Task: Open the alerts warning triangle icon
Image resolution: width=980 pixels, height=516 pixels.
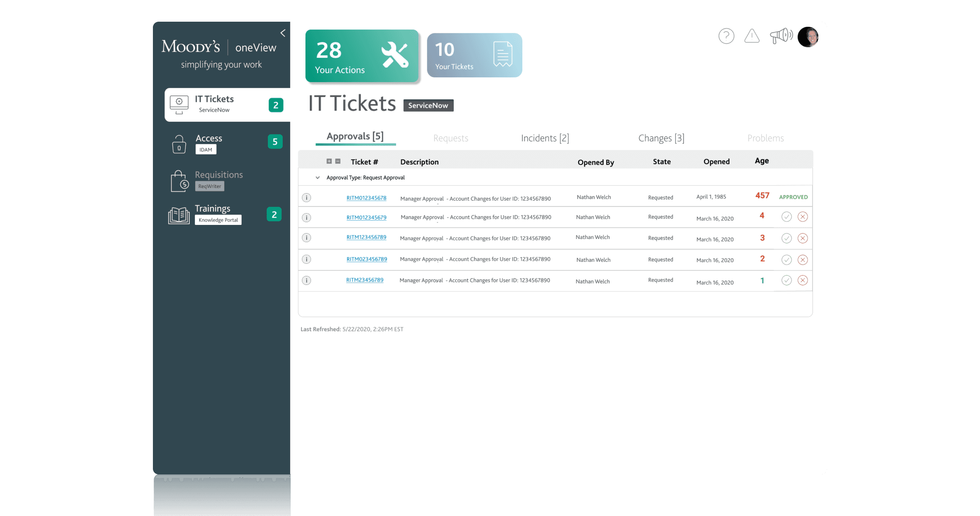Action: (x=752, y=36)
